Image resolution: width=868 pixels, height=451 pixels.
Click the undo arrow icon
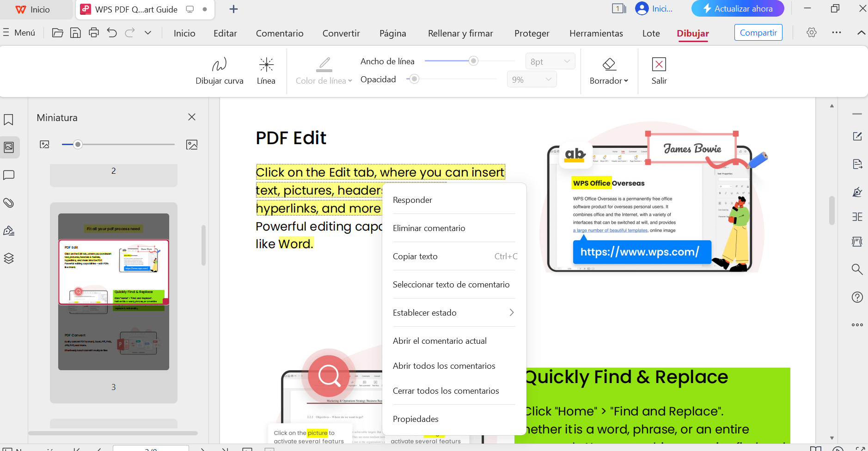tap(112, 33)
